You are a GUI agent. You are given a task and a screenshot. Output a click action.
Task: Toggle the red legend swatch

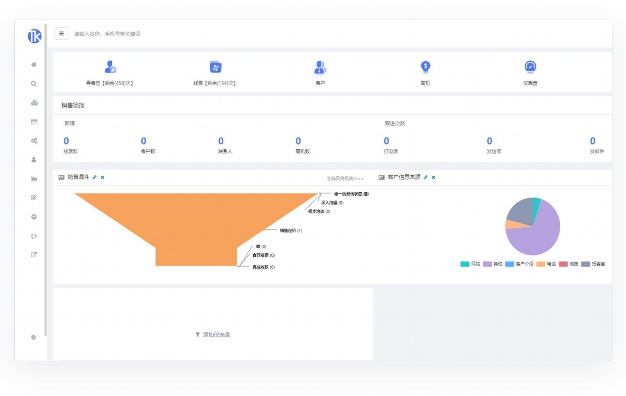pos(563,264)
